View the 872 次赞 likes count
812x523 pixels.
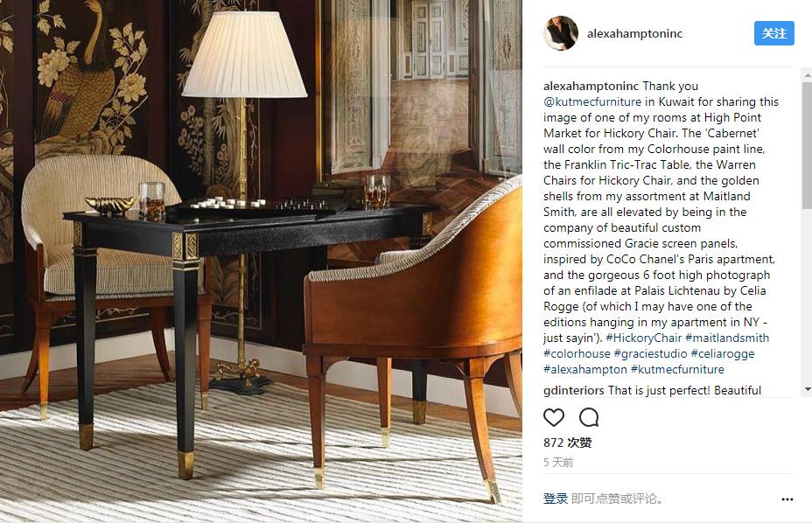[x=568, y=443]
